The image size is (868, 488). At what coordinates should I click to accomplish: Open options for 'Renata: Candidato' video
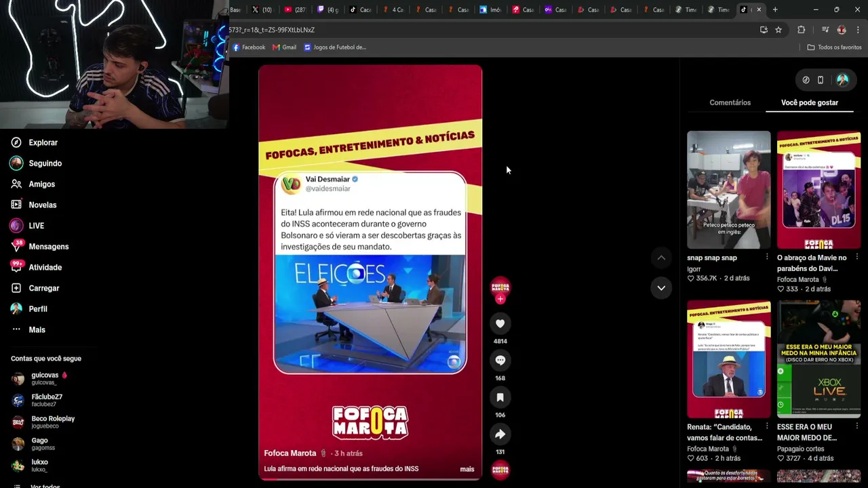767,426
